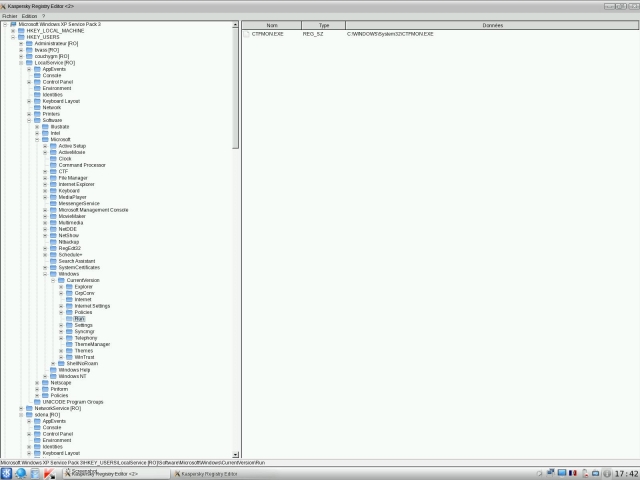Click the blue monitor display tray icon

pos(562,473)
